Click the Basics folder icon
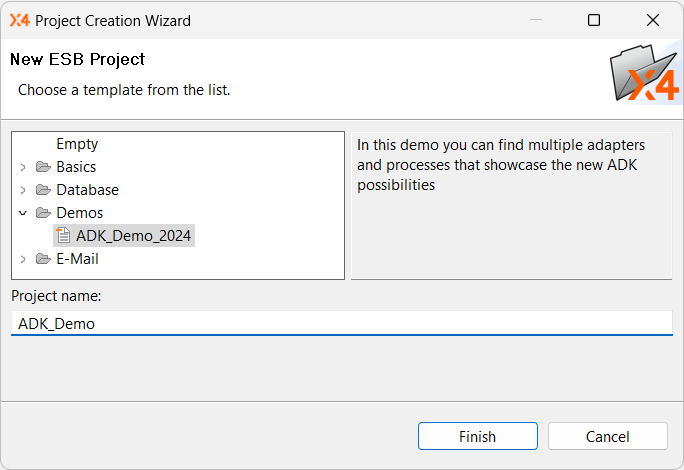Viewport: 684px width, 470px height. click(x=43, y=167)
